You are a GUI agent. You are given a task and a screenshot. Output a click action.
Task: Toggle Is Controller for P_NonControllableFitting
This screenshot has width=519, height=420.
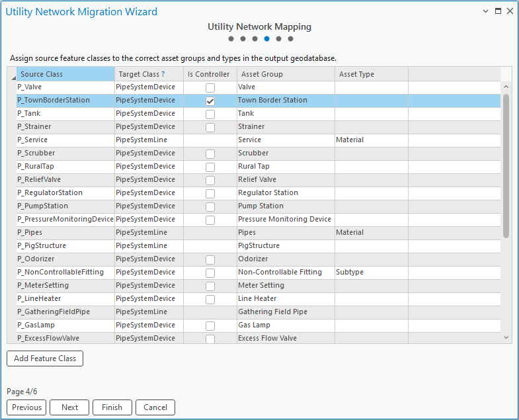[210, 273]
